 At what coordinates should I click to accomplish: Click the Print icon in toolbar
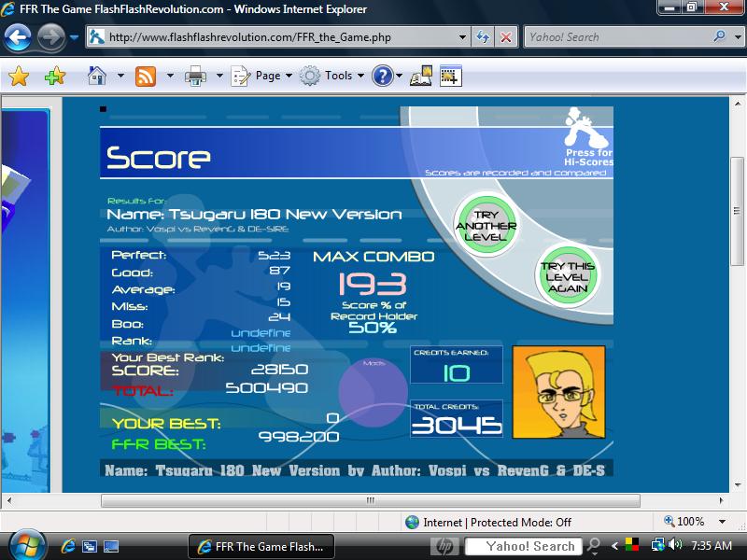[x=195, y=76]
